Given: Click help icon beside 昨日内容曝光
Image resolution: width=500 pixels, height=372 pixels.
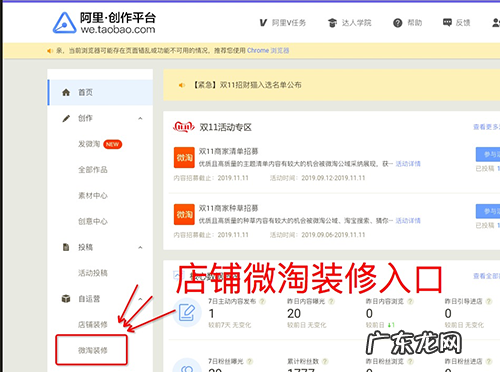Looking at the screenshot, I should tap(331, 301).
